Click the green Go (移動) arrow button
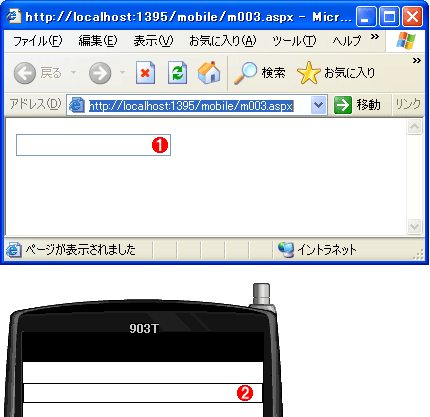 pyautogui.click(x=343, y=105)
